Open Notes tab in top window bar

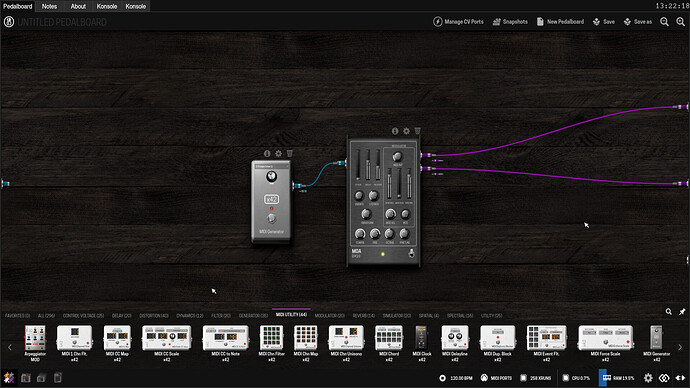(x=49, y=6)
